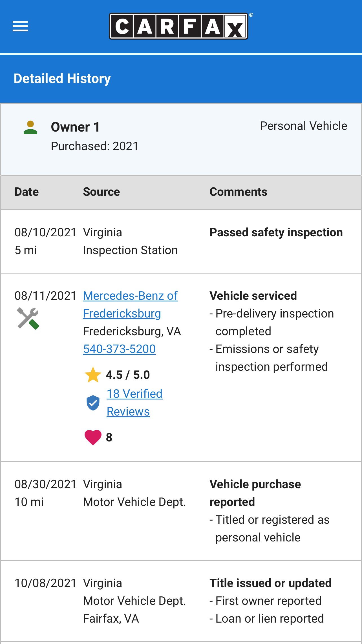
Task: Click the service wrench and screwdriver icon
Action: (28, 318)
